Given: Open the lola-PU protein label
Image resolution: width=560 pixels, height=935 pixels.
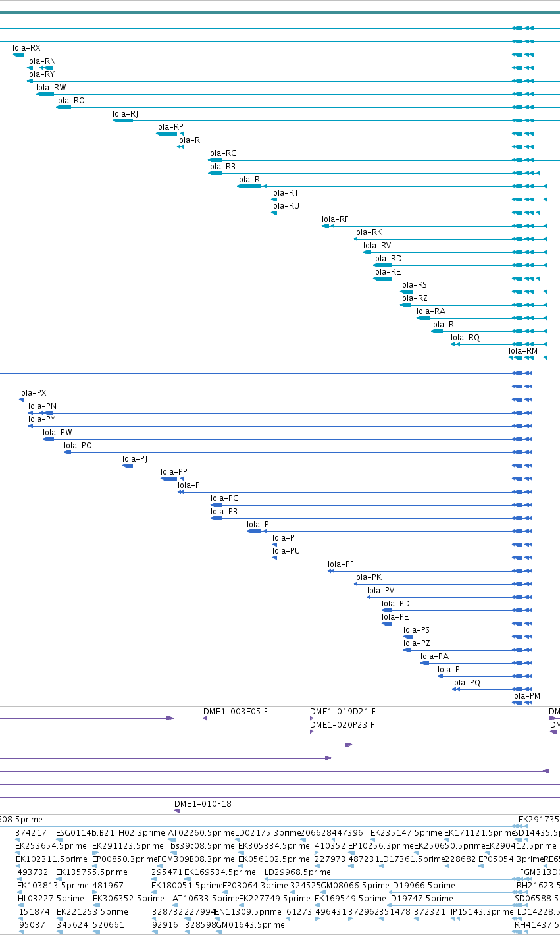Looking at the screenshot, I should (x=286, y=551).
